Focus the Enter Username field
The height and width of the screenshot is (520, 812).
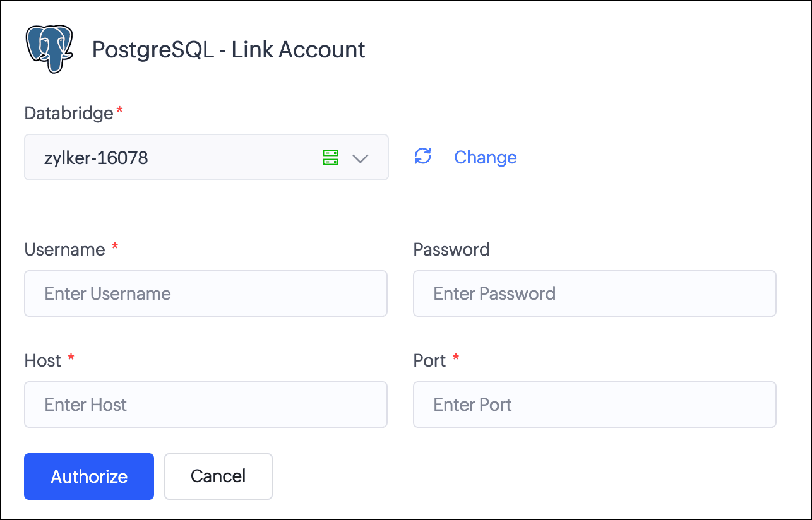coord(206,293)
